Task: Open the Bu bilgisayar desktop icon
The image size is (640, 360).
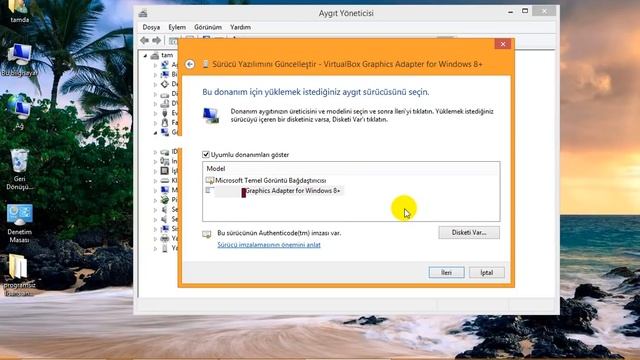Action: (x=19, y=60)
